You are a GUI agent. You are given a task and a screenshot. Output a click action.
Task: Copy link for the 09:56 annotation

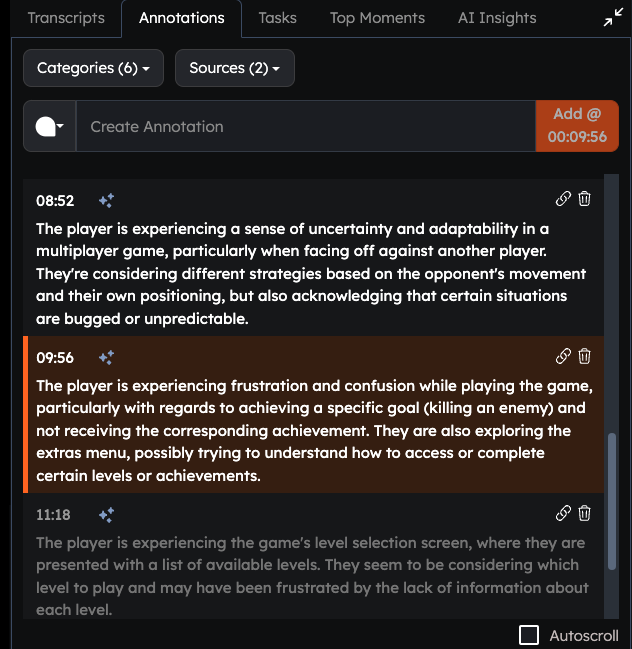(x=563, y=356)
